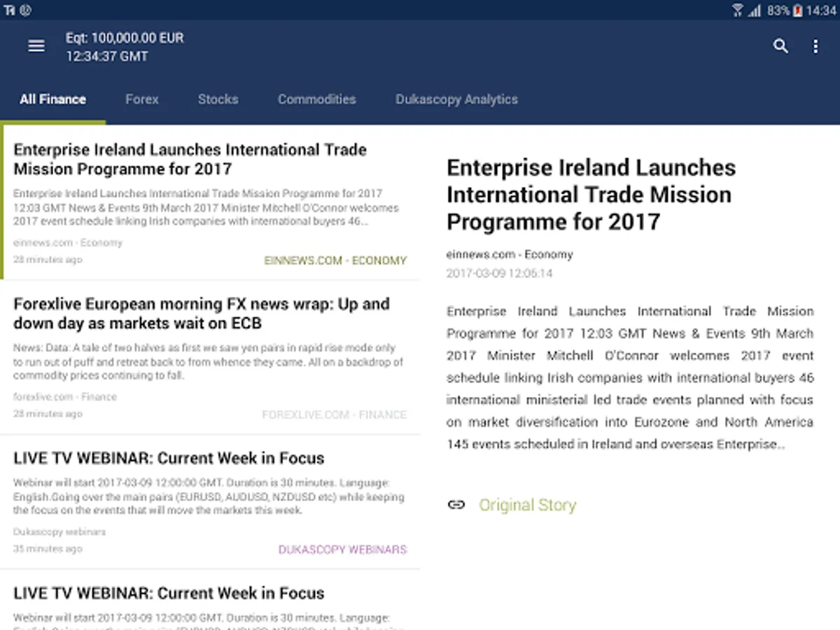The height and width of the screenshot is (630, 840).
Task: Tap the EINNEWS.COM - ECONOMY source tag
Action: point(335,260)
